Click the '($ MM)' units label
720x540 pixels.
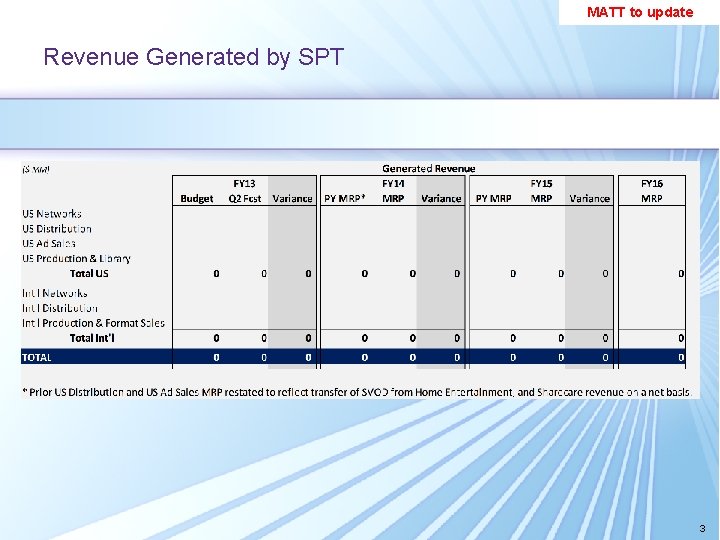tap(36, 169)
